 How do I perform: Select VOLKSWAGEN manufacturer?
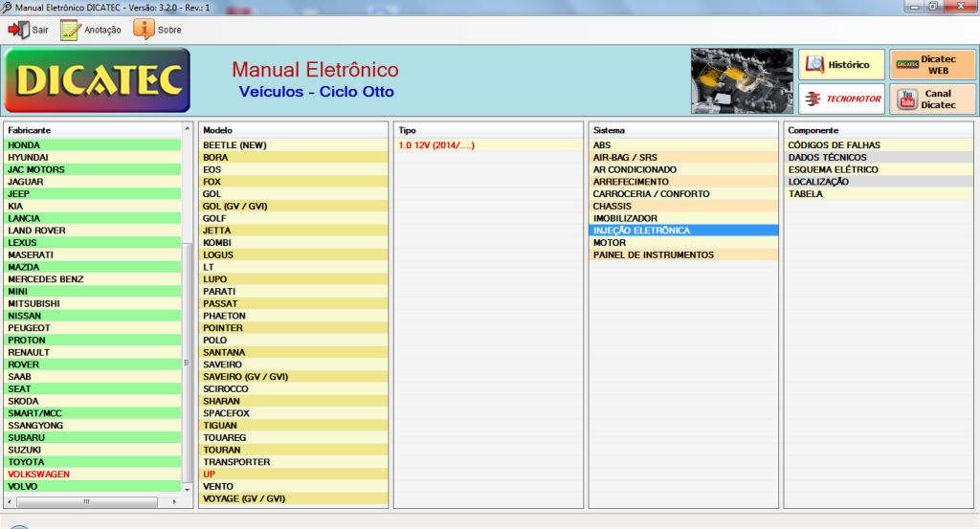93,474
